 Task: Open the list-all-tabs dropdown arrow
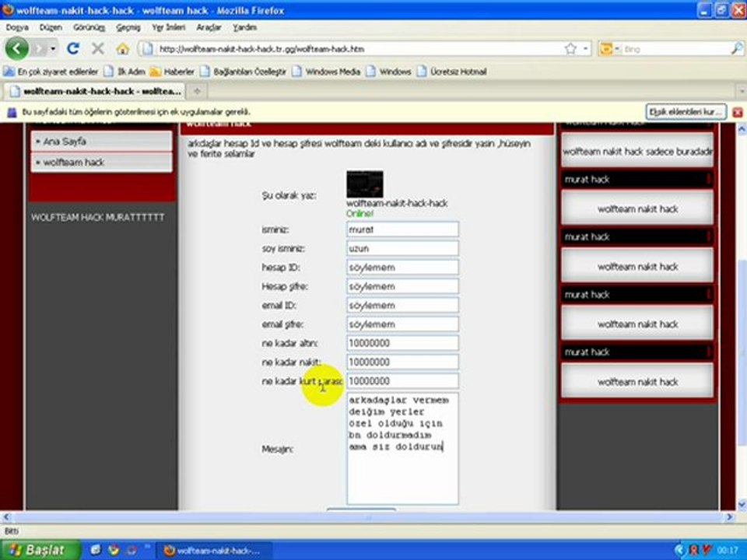click(742, 91)
